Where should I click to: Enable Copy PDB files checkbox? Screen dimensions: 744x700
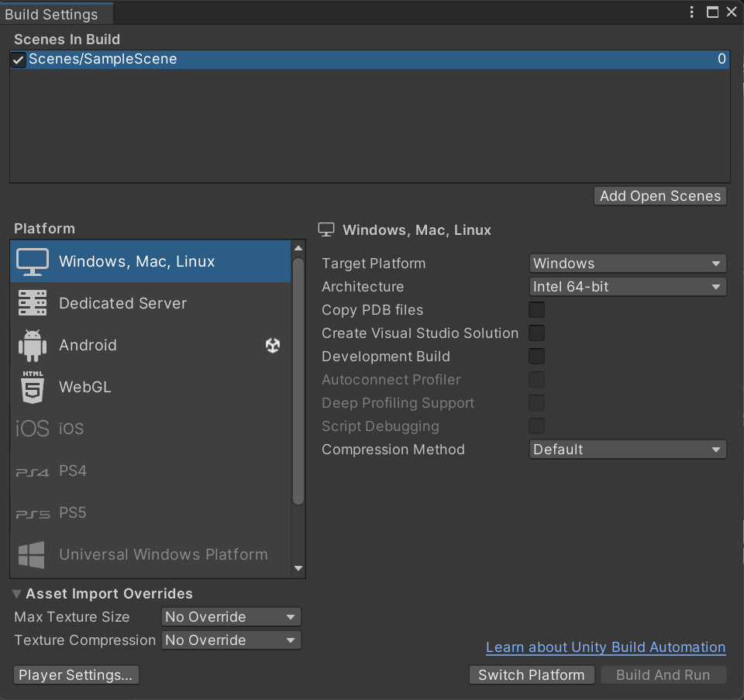coord(536,310)
